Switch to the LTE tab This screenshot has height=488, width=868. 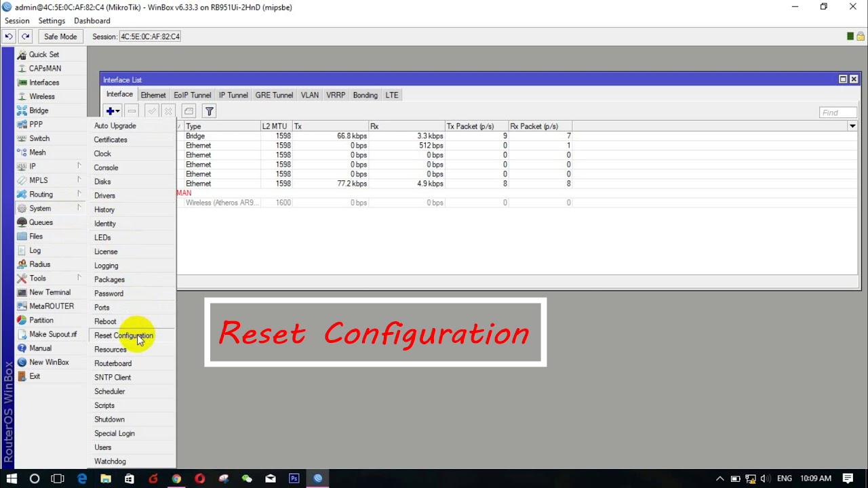[392, 95]
